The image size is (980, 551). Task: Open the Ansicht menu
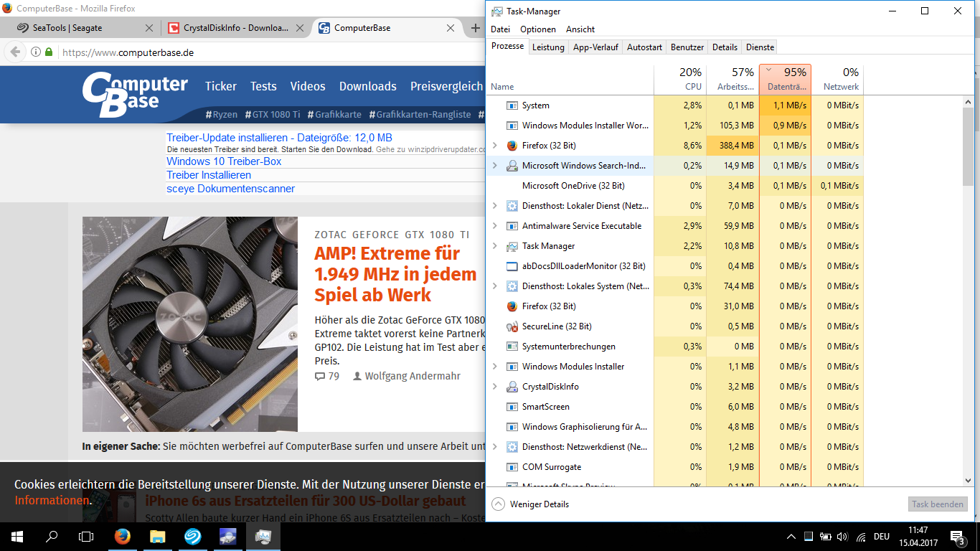pyautogui.click(x=580, y=29)
